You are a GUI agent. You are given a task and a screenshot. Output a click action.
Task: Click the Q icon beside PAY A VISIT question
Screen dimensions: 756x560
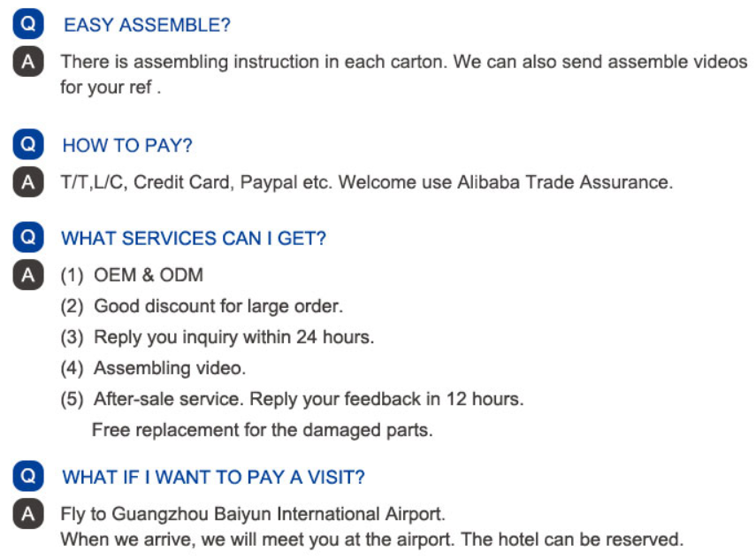coord(28,476)
